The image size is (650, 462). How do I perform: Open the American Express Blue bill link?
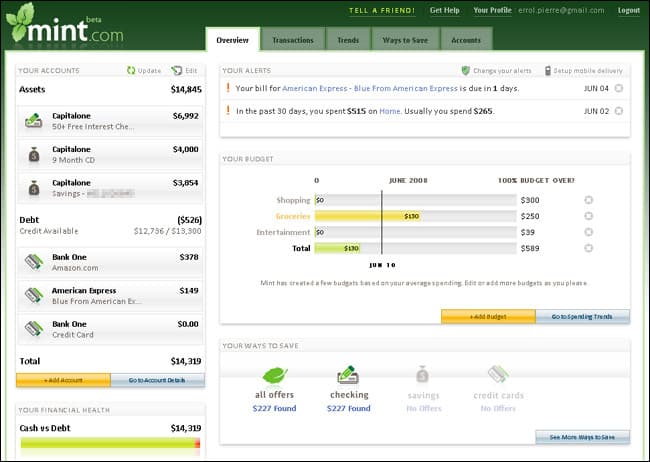point(370,88)
